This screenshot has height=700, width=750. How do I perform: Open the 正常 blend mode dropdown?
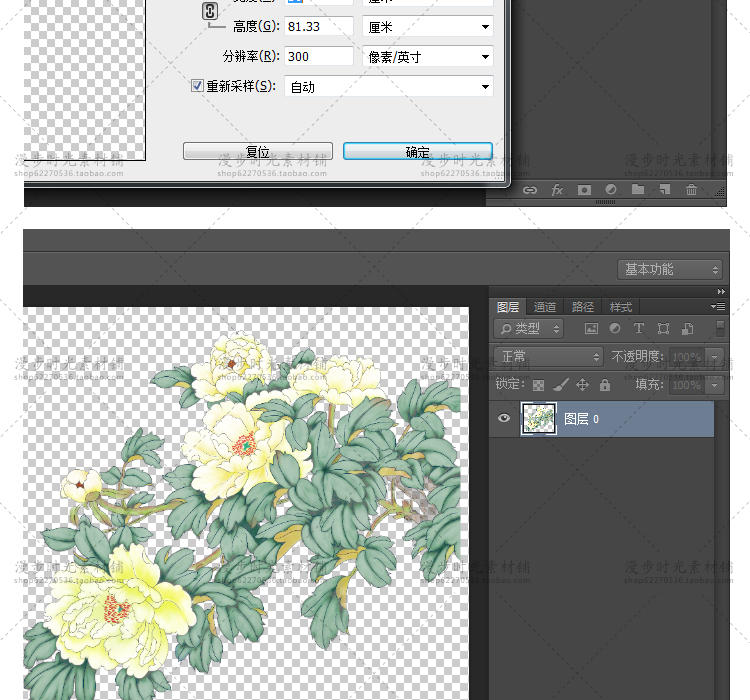pos(549,357)
